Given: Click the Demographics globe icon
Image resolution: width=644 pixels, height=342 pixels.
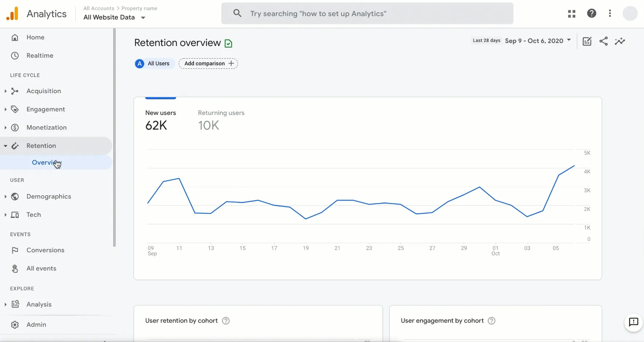Looking at the screenshot, I should coord(15,196).
